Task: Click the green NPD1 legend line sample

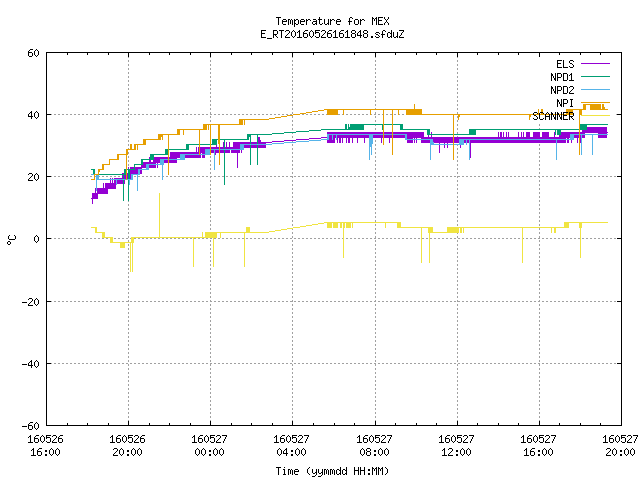Action: coord(595,76)
